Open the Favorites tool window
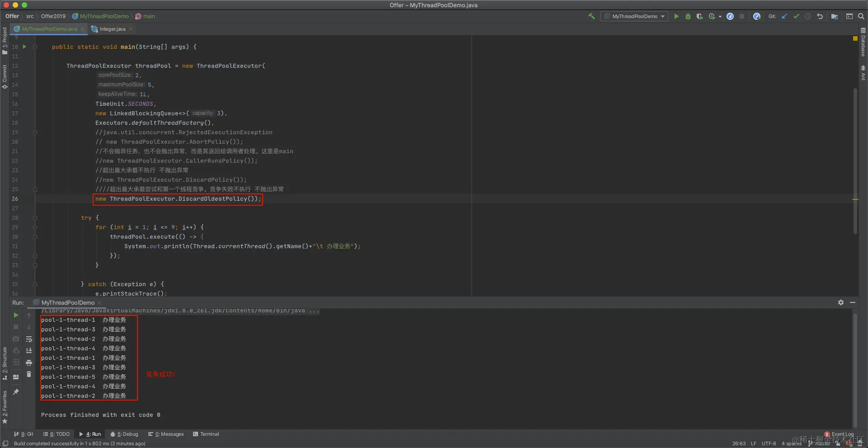Viewport: 868px width, 448px height. coord(5,407)
